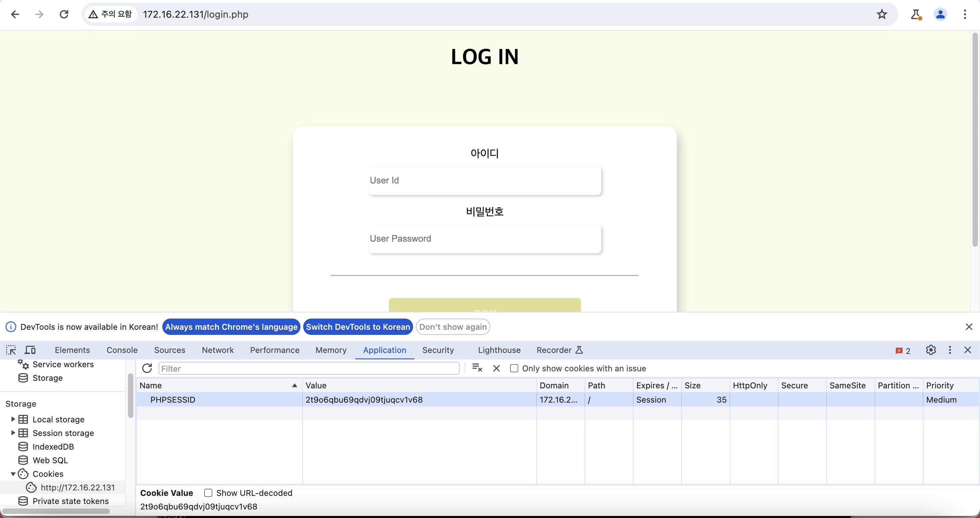The image size is (980, 518).
Task: Enable Only show cookies with an issue
Action: pos(513,368)
